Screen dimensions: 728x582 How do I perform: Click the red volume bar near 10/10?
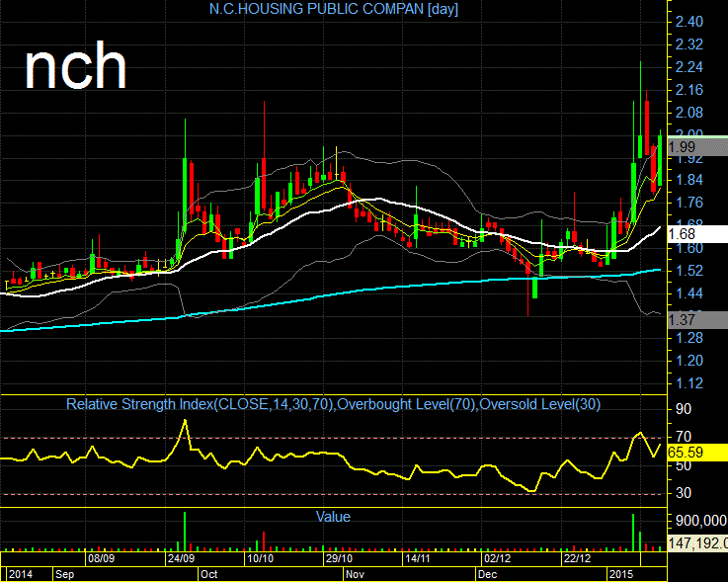tap(264, 541)
